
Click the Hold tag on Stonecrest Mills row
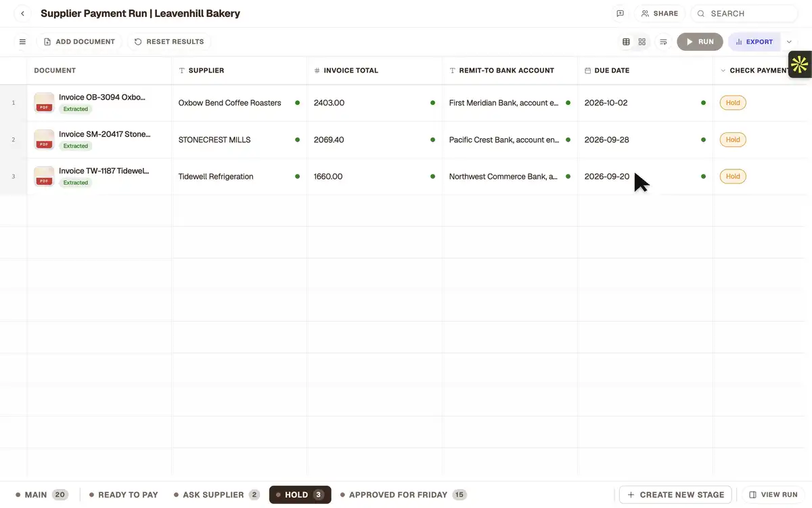pos(733,140)
